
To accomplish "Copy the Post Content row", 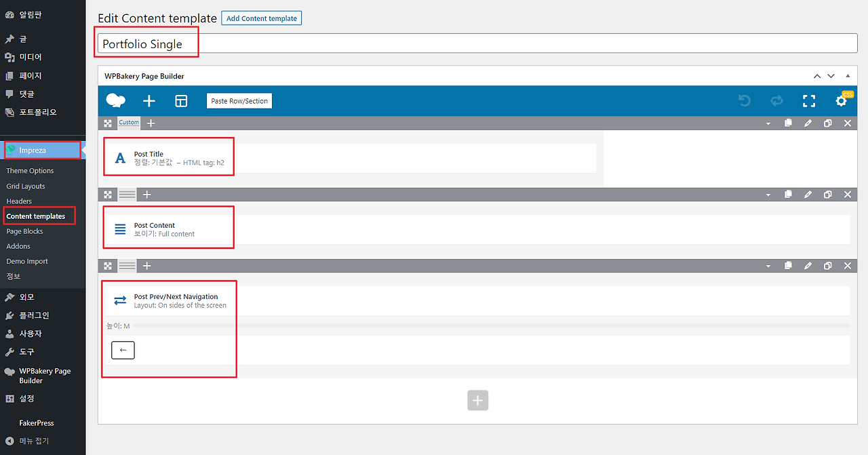I will (788, 194).
